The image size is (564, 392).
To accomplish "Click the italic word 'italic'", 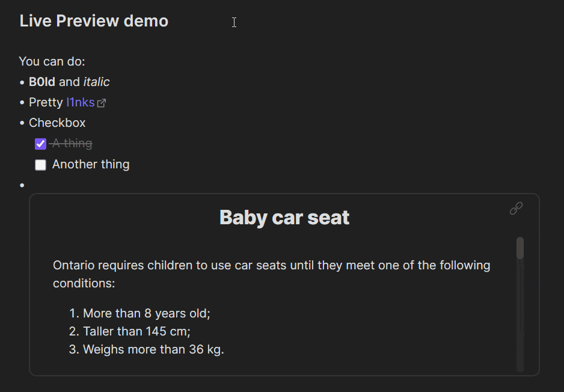I will click(96, 82).
